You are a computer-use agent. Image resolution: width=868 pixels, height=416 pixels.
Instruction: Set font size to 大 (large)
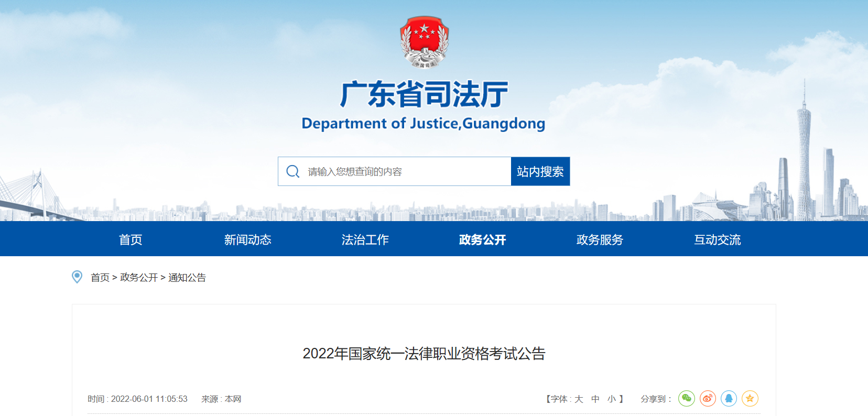pos(579,399)
